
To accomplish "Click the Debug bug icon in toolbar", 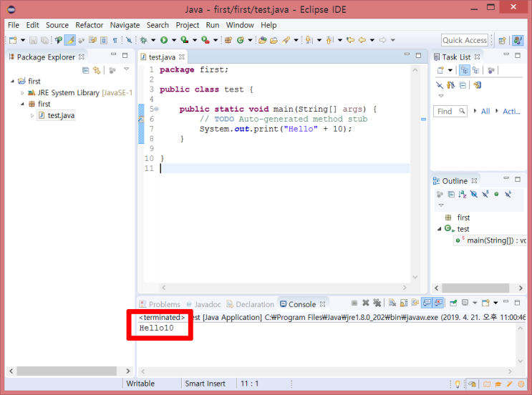I will tap(143, 41).
